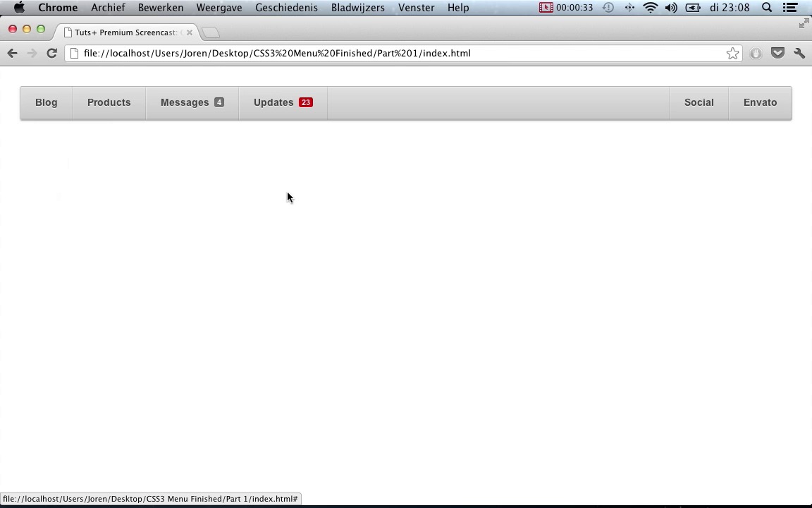Click the Envato navigation link
The width and height of the screenshot is (812, 508).
[x=761, y=102]
